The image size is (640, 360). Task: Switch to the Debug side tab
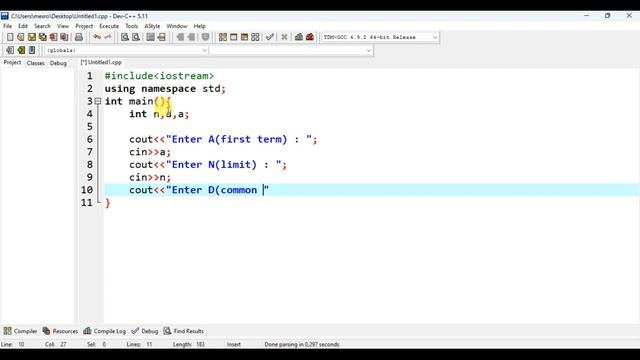tap(58, 63)
